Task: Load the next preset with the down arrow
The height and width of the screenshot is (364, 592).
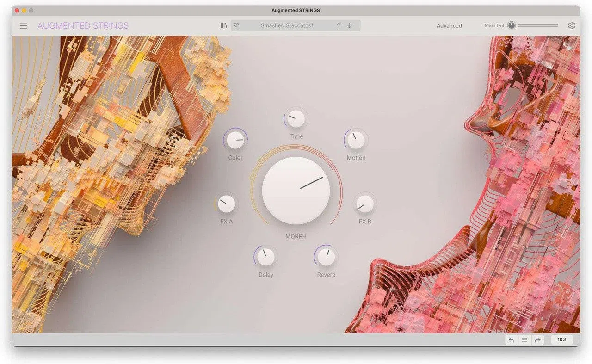Action: point(349,25)
